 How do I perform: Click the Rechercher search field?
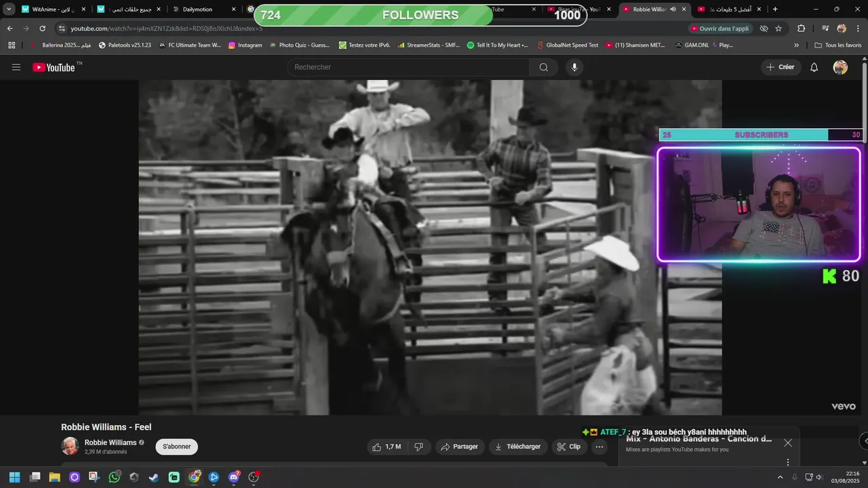[408, 67]
